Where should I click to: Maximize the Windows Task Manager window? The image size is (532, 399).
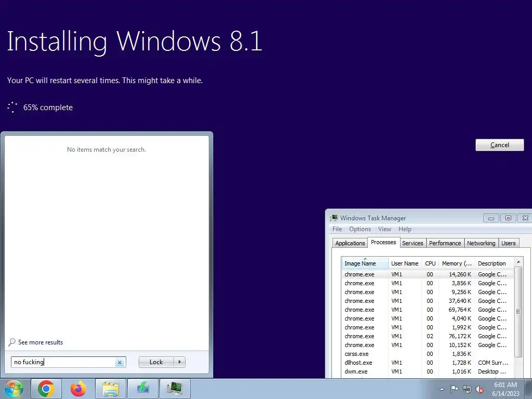click(508, 218)
